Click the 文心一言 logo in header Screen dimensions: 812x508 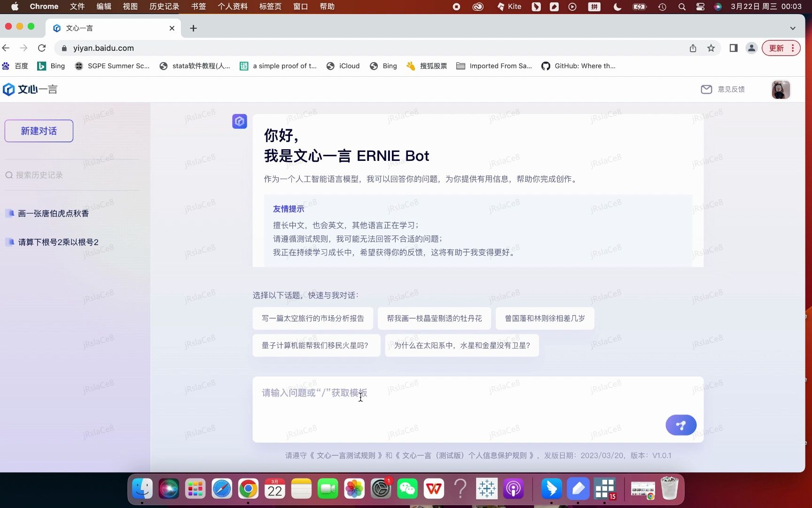pyautogui.click(x=30, y=89)
